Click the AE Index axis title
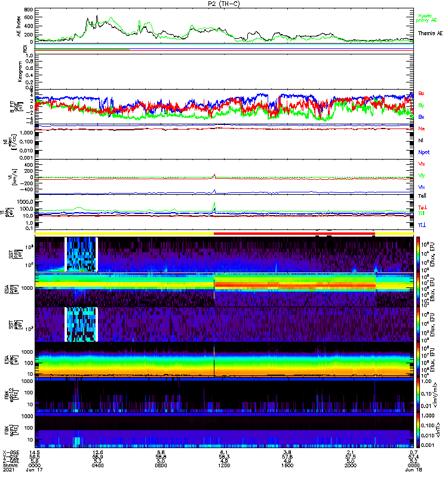Screen dimensions: 448x478 [x=19, y=26]
